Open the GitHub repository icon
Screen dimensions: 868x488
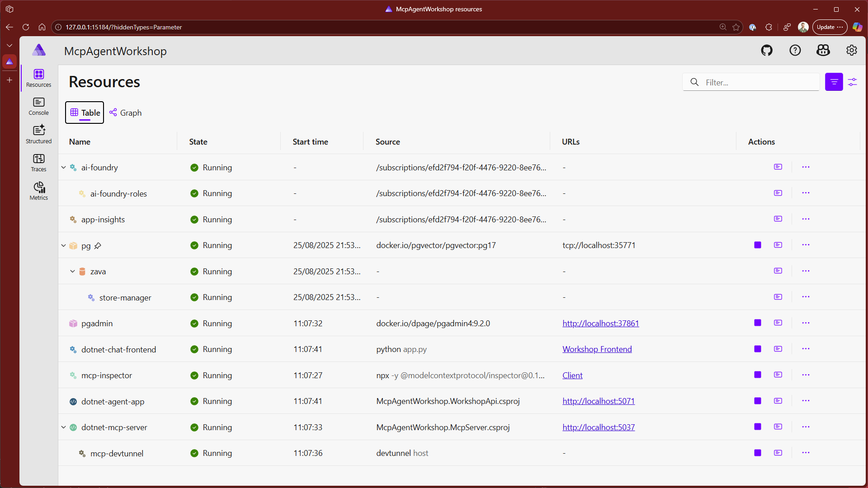pyautogui.click(x=767, y=51)
